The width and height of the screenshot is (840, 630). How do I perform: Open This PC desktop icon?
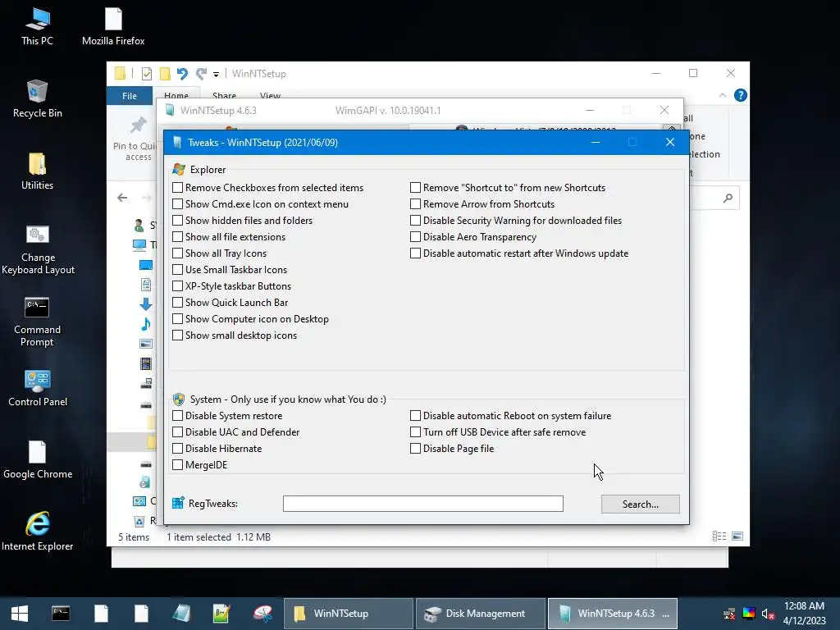37,27
